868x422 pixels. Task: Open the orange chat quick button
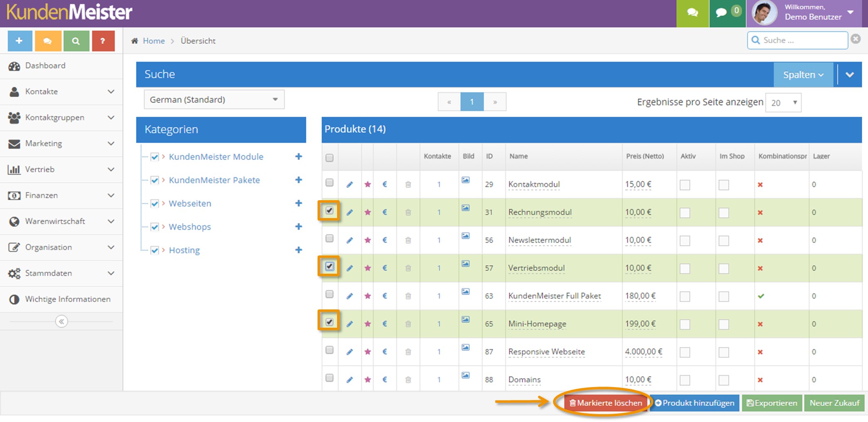48,41
